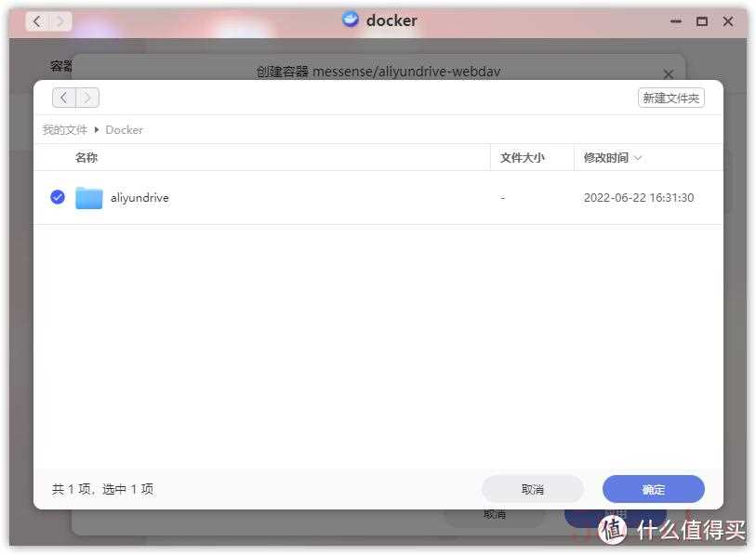Sort by the 名称 column header
Screen dimensions: 756x555
(86, 158)
